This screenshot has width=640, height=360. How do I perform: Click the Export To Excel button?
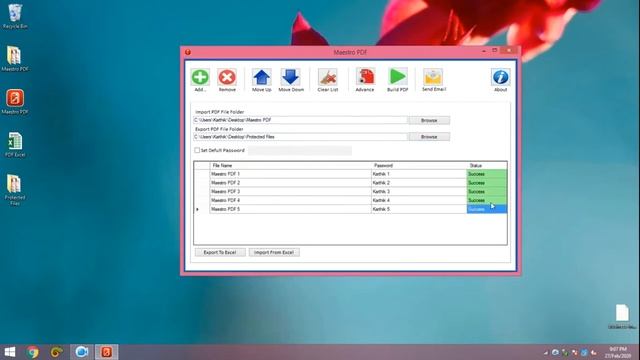(220, 252)
